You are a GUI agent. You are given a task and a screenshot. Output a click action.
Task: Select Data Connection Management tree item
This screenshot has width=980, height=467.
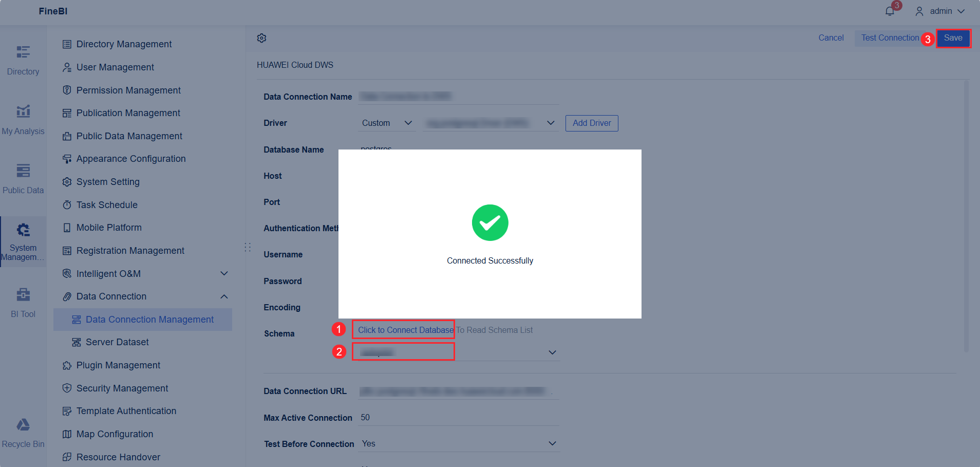coord(143,320)
